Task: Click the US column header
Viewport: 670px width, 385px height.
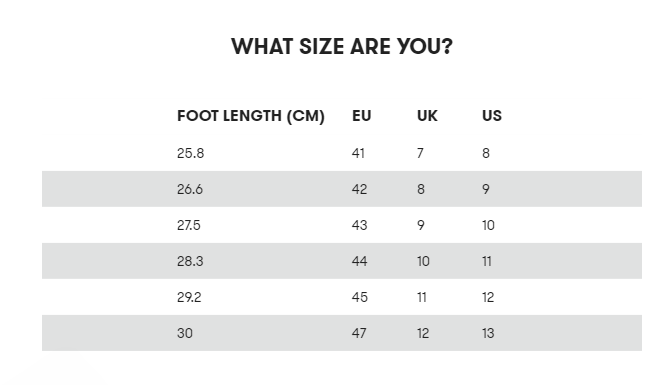Action: coord(492,116)
